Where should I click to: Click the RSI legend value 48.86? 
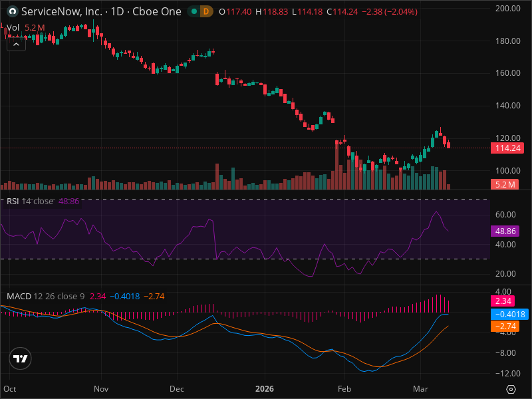click(x=69, y=201)
